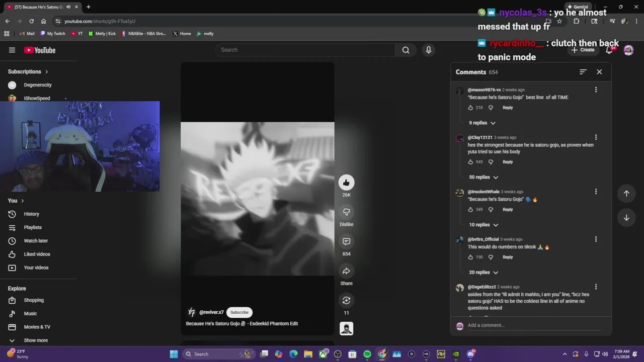The image size is (644, 362).
Task: Dislike the @mason9876-vx comment
Action: 491,108
